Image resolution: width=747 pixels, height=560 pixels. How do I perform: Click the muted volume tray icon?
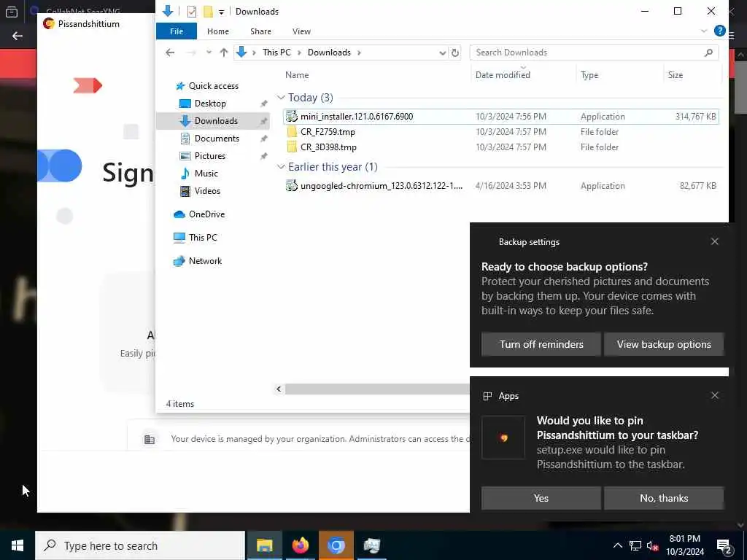pos(652,545)
